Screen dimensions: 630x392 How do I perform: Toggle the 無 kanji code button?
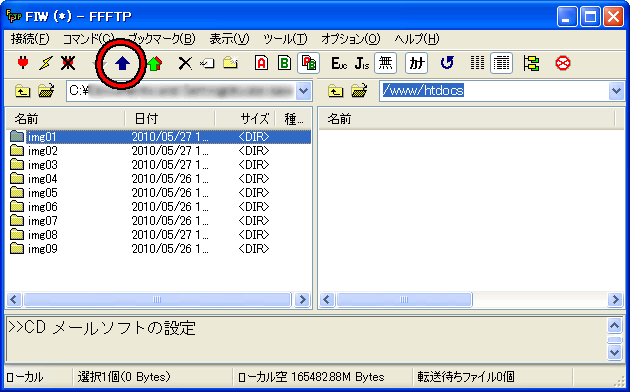pyautogui.click(x=385, y=63)
